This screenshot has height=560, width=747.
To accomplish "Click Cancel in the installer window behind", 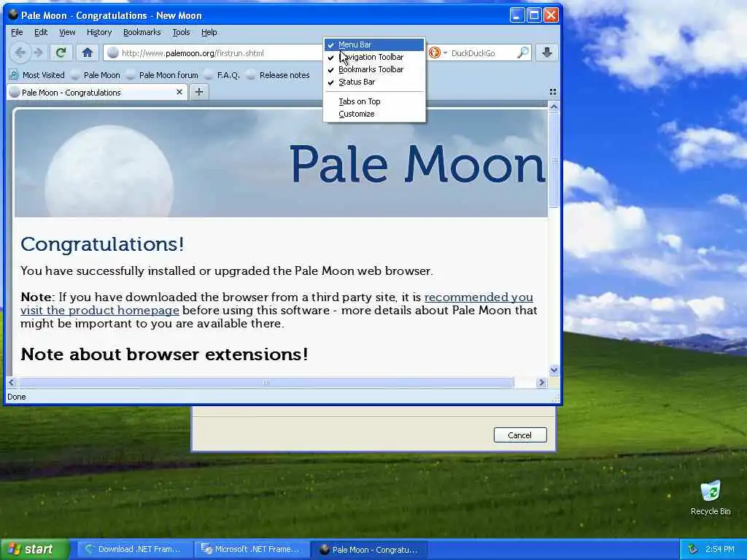I will (519, 435).
